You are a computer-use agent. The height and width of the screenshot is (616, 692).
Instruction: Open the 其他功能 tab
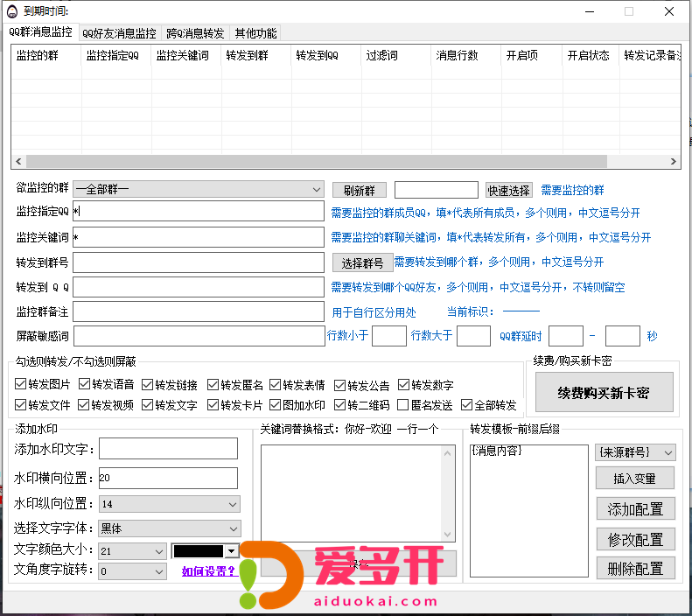pyautogui.click(x=255, y=33)
